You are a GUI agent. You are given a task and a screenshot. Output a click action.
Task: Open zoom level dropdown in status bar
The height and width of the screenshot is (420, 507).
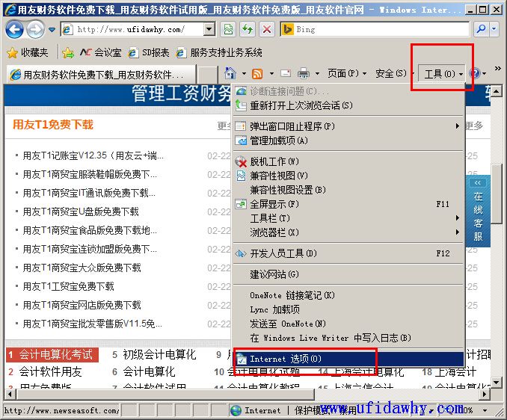pos(485,410)
